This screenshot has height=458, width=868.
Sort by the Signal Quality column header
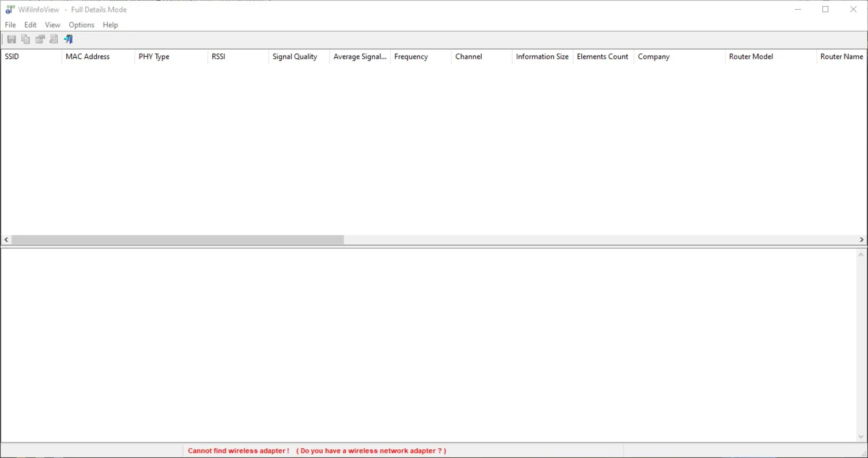299,57
